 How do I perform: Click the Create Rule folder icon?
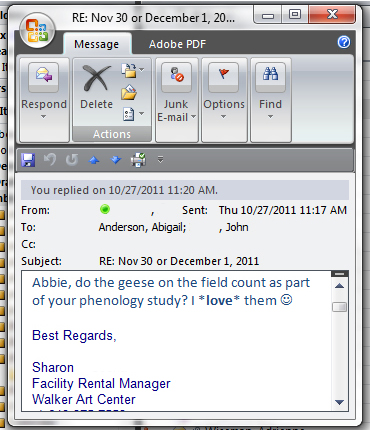[x=129, y=92]
